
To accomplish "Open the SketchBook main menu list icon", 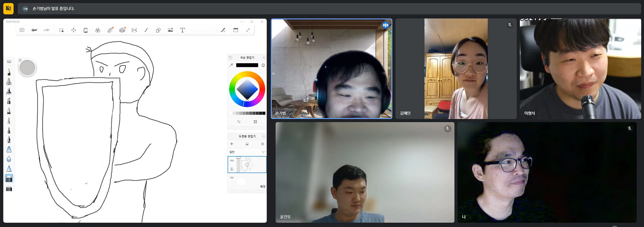I will (22, 30).
